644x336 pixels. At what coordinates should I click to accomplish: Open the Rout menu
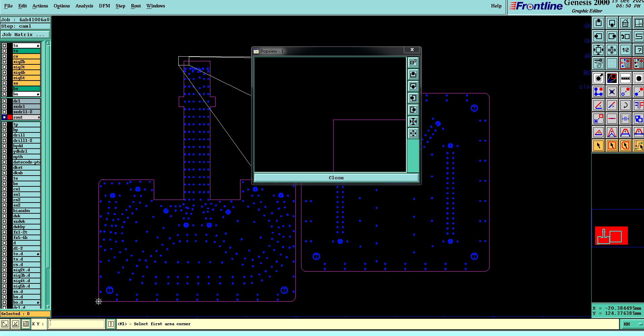(x=136, y=6)
